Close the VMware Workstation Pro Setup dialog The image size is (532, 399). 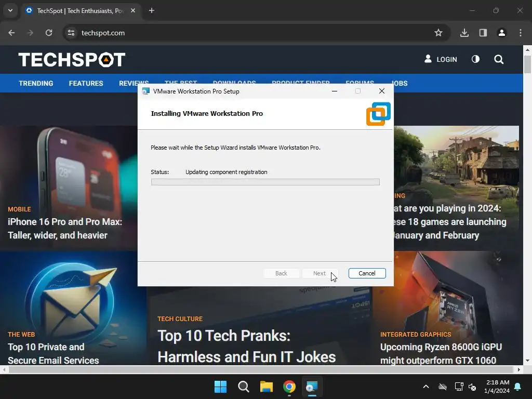tap(382, 91)
